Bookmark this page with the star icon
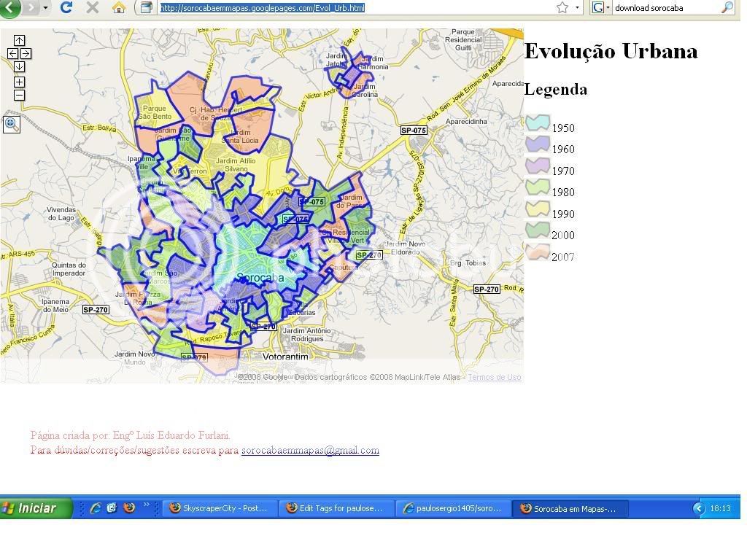 click(562, 8)
